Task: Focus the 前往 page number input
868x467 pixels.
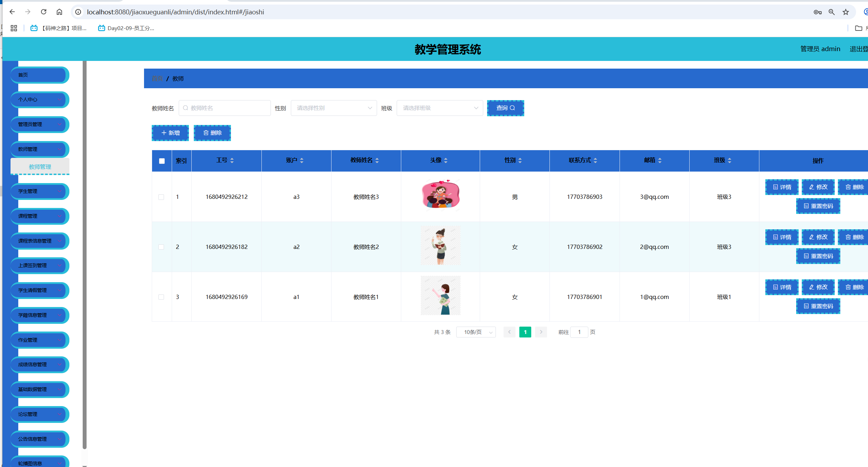Action: [x=579, y=332]
